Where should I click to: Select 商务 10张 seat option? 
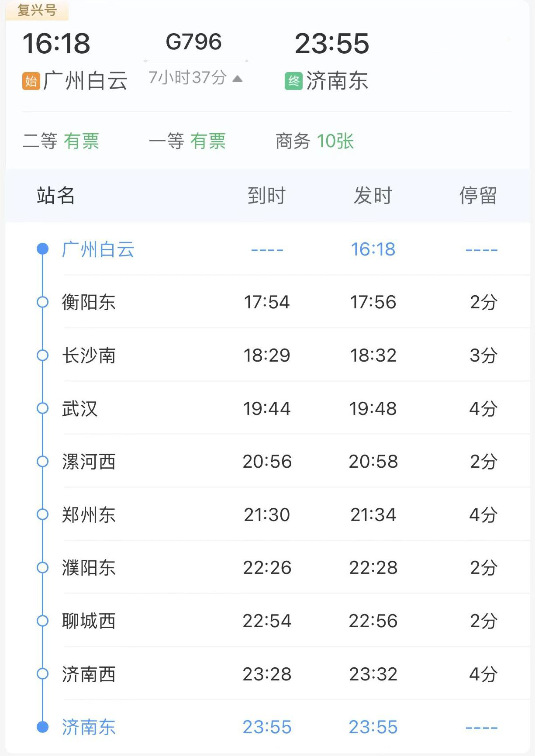[x=315, y=141]
